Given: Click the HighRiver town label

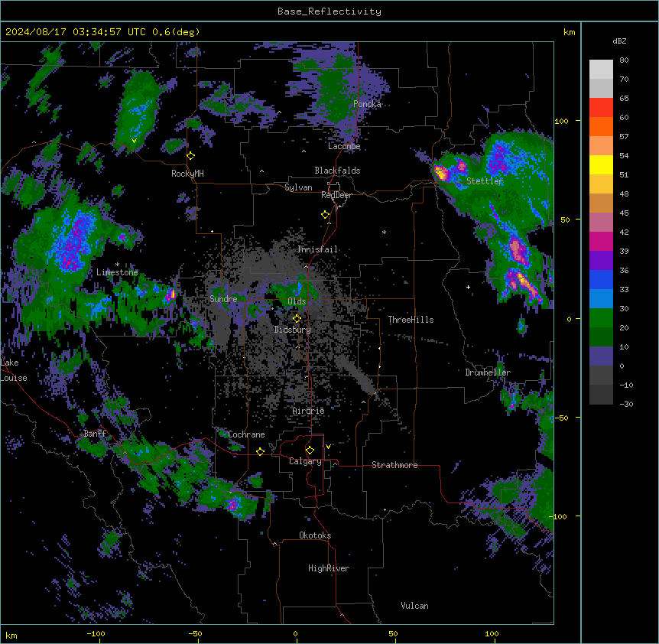Looking at the screenshot, I should pyautogui.click(x=329, y=568).
